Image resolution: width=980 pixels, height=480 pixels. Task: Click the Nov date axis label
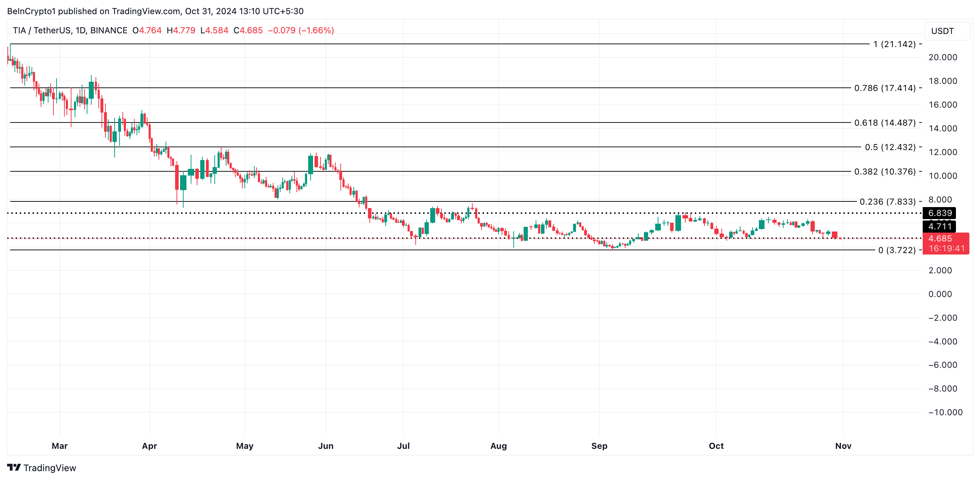[x=843, y=446]
